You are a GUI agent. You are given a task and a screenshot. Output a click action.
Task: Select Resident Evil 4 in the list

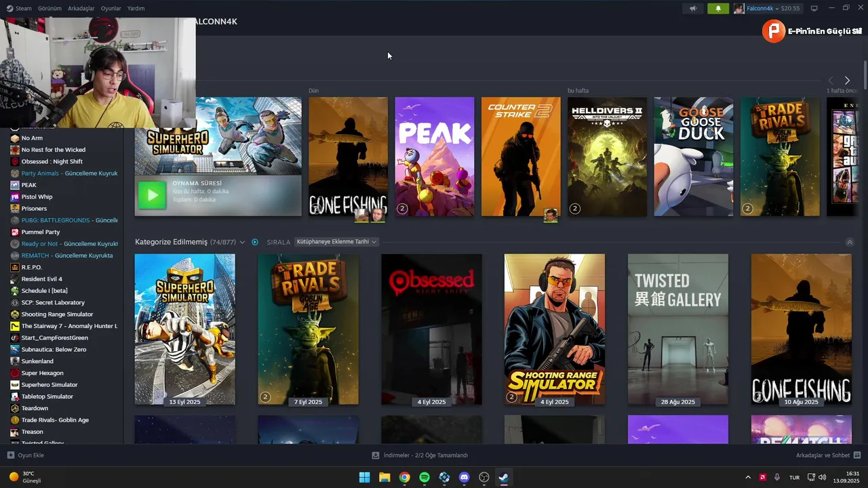pyautogui.click(x=41, y=279)
